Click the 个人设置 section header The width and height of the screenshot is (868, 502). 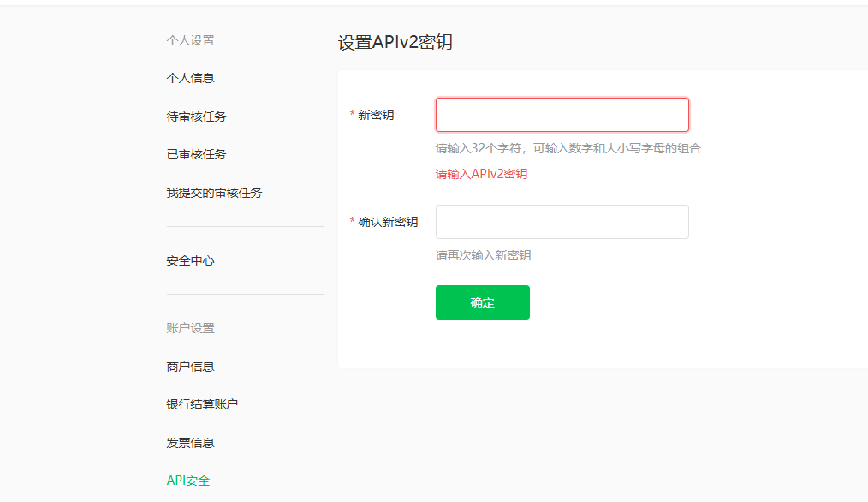point(190,40)
